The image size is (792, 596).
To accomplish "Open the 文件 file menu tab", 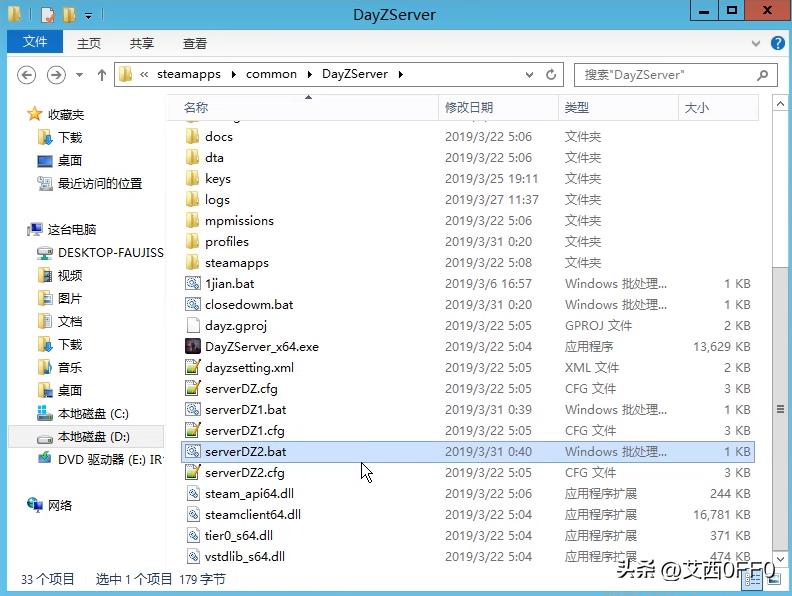I will click(35, 41).
